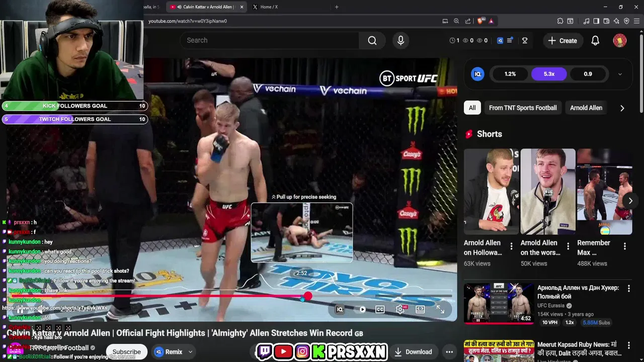
Task: Open video player settings gear
Action: tap(400, 309)
